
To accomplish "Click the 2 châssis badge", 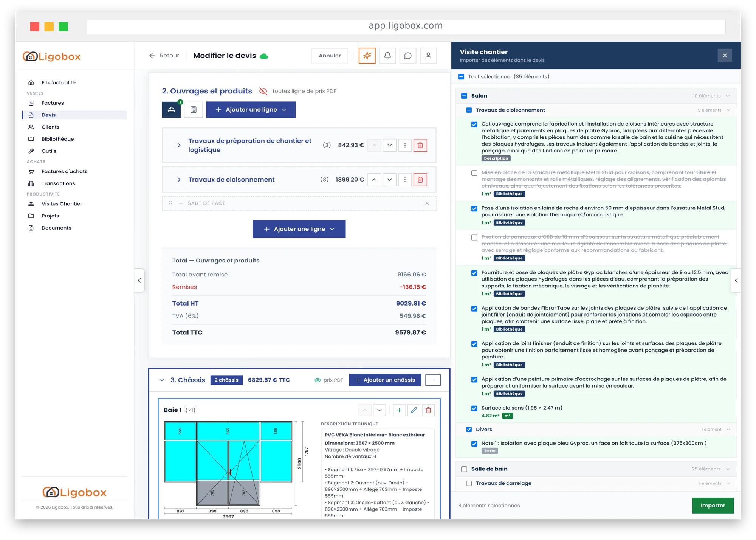I will pos(226,380).
